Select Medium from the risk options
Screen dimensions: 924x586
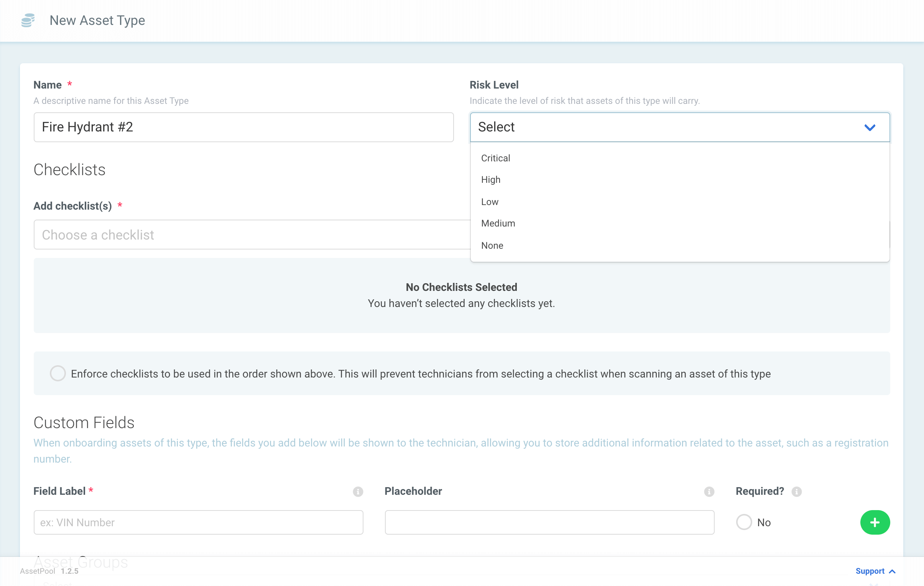498,223
